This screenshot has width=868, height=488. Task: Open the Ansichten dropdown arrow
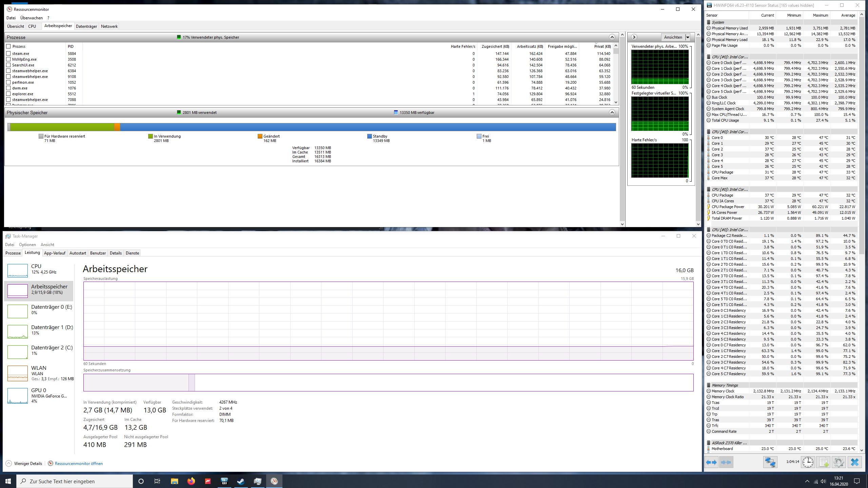point(688,37)
